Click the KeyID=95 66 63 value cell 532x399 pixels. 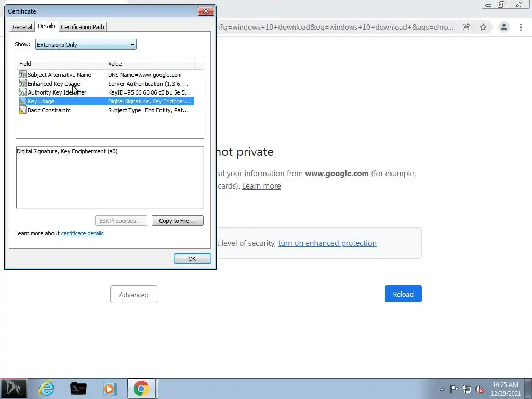149,92
